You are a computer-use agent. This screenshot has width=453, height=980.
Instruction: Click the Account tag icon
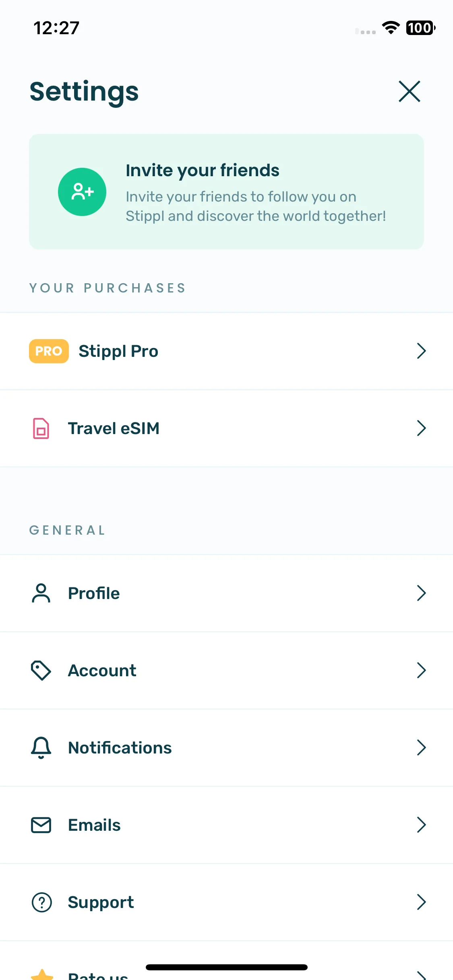point(41,671)
